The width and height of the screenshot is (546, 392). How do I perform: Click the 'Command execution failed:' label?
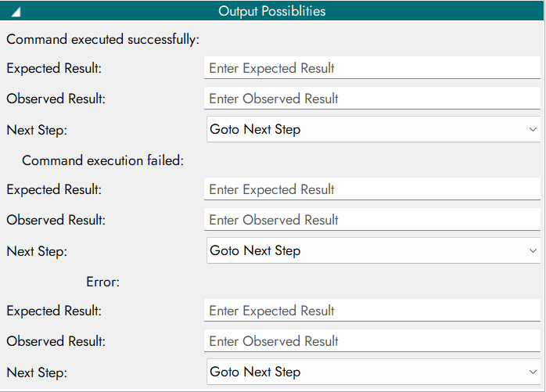[102, 160]
